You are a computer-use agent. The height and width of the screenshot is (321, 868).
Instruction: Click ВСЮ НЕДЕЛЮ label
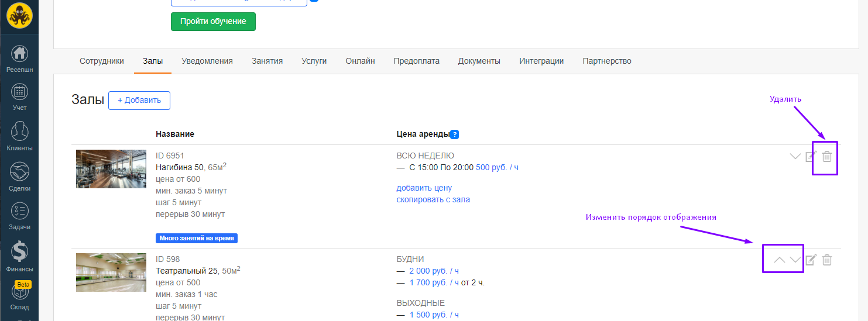pos(425,156)
